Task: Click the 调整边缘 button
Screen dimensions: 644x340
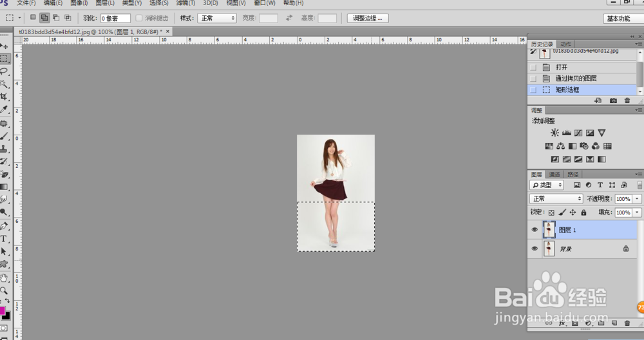Action: coord(368,18)
